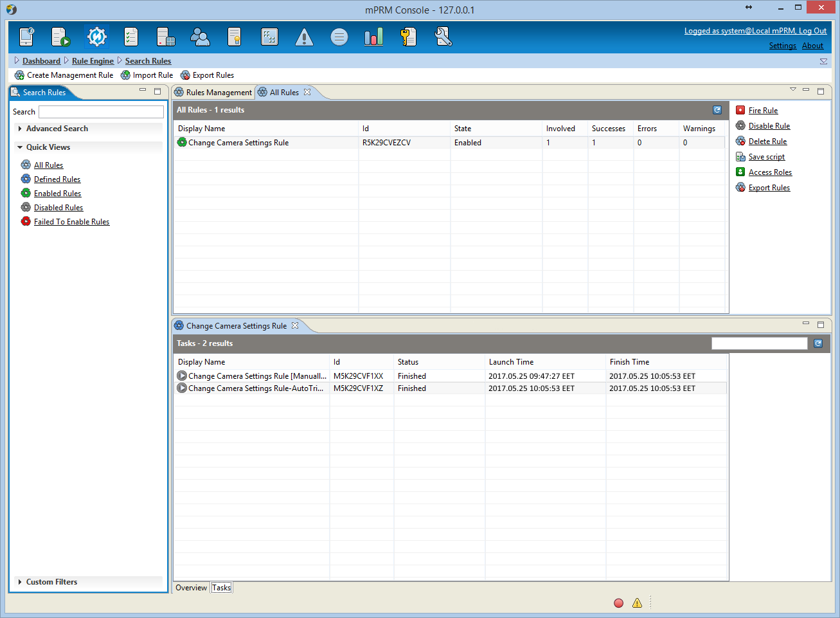Viewport: 840px width, 618px height.
Task: Click the red status indicator in status bar
Action: point(619,603)
